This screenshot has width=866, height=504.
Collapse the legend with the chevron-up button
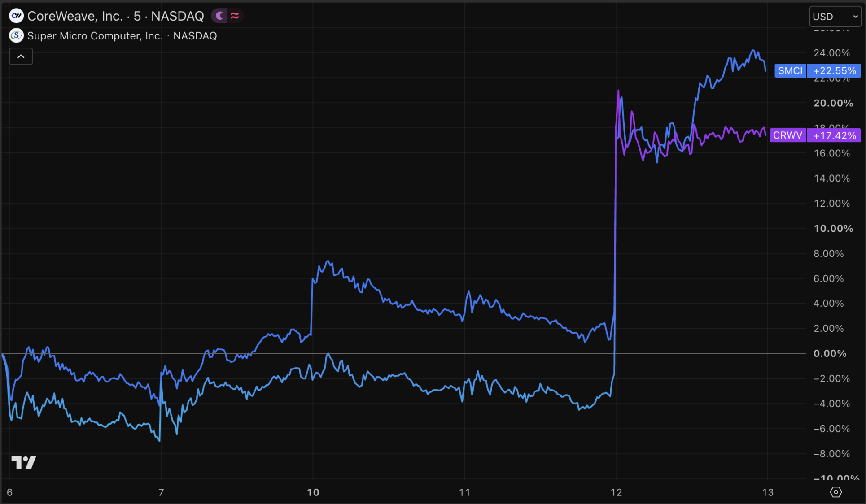pyautogui.click(x=21, y=56)
